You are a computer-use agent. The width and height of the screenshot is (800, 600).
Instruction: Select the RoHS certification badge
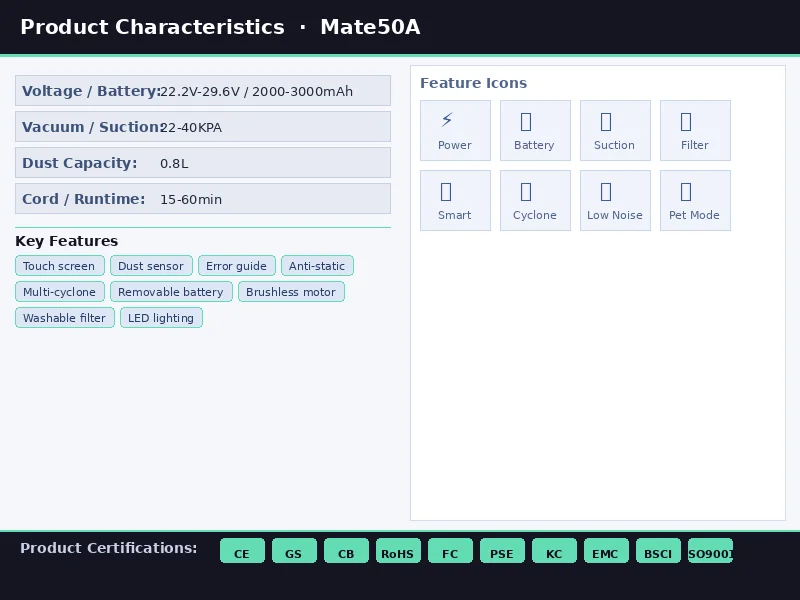(x=398, y=551)
